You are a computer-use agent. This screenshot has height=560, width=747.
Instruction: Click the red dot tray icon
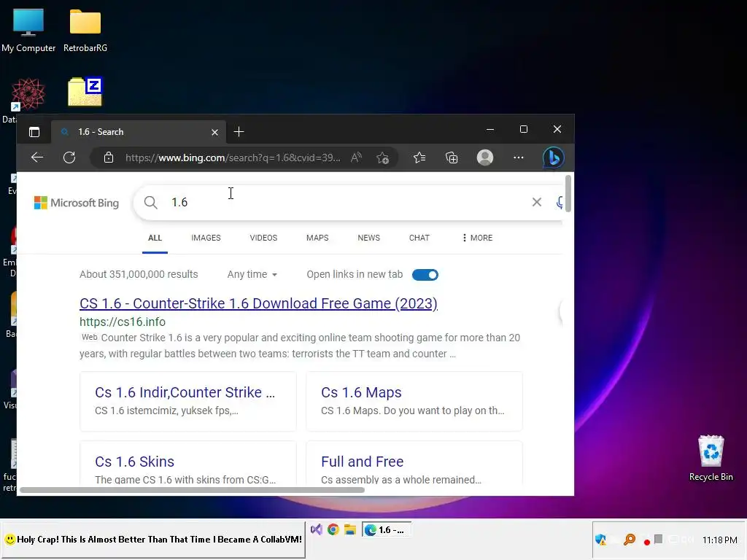(x=646, y=542)
